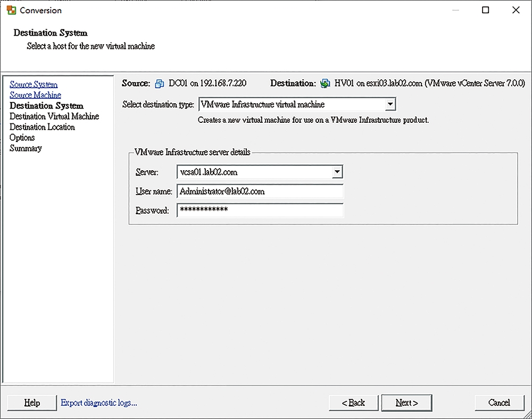
Task: Close the Conversion window
Action: click(x=516, y=10)
